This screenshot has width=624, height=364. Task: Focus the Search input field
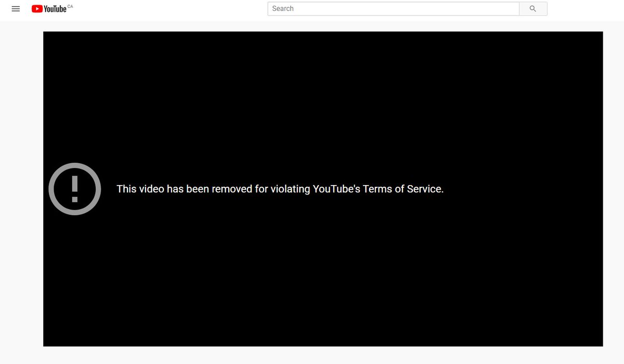[394, 9]
